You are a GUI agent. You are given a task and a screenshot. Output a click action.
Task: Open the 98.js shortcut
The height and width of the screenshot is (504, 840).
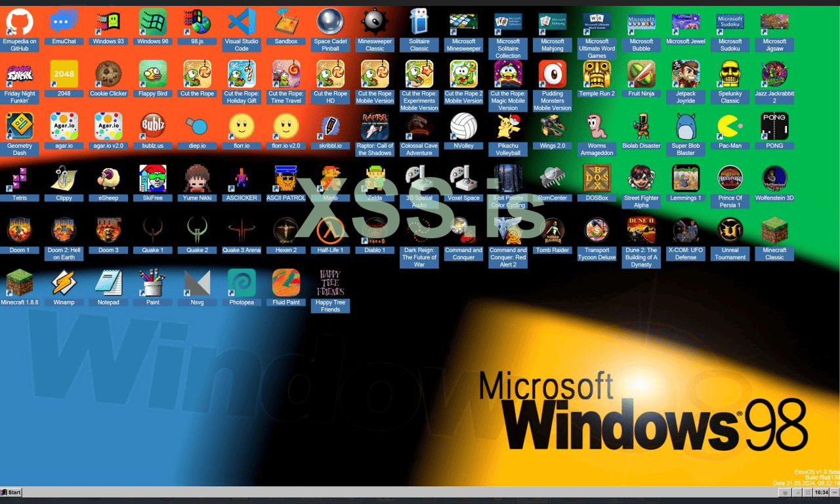(x=198, y=22)
